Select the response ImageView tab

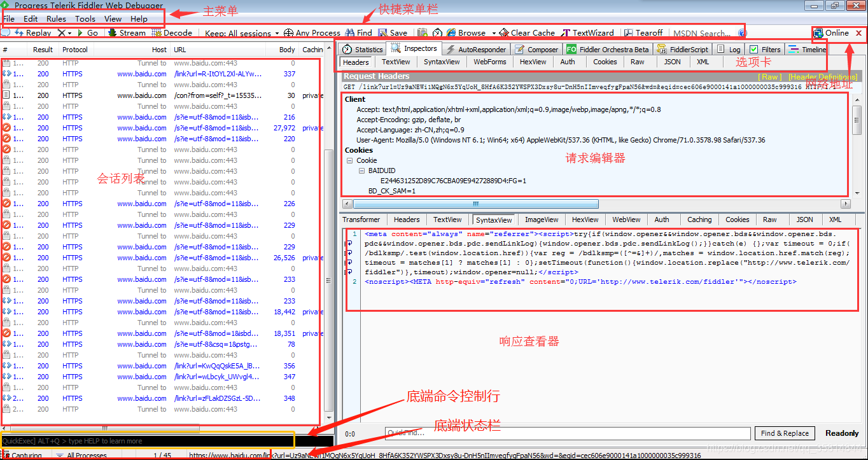[542, 220]
